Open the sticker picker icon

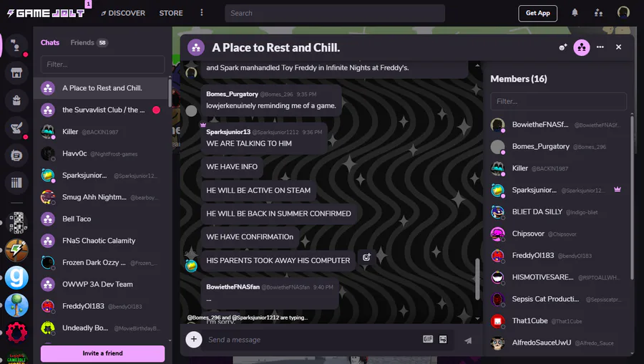click(x=443, y=339)
